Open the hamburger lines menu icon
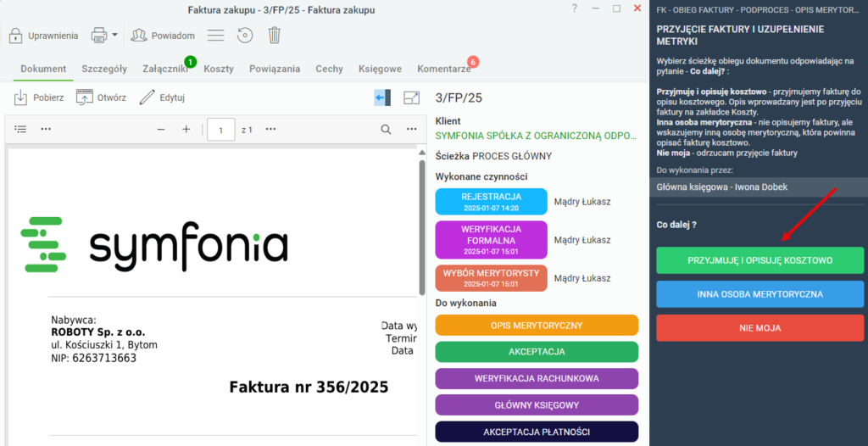 pos(215,36)
